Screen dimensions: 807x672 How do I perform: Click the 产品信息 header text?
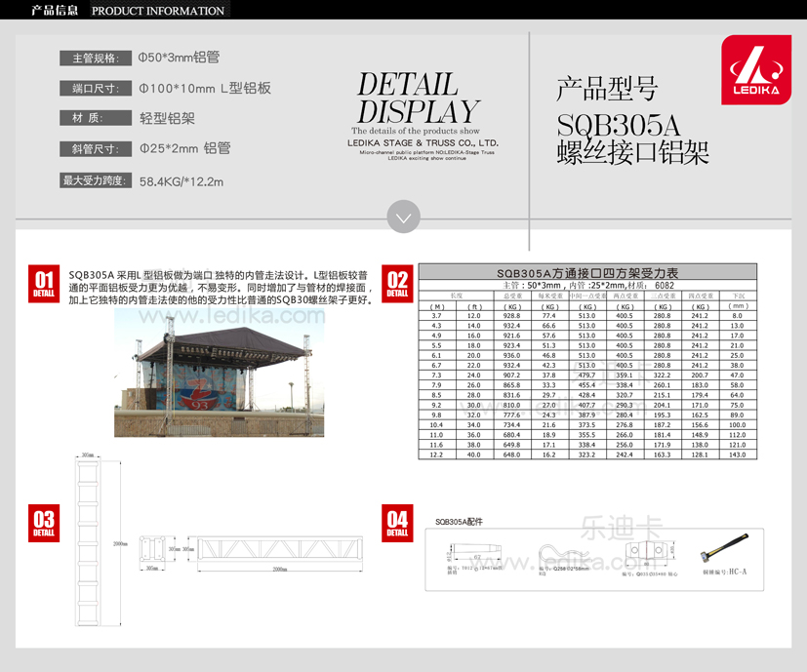(55, 11)
